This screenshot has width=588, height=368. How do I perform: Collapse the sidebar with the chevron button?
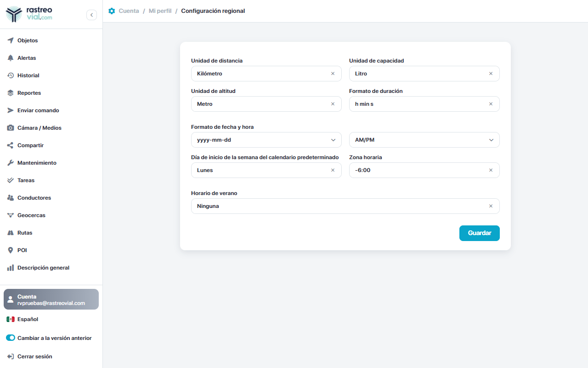(91, 15)
